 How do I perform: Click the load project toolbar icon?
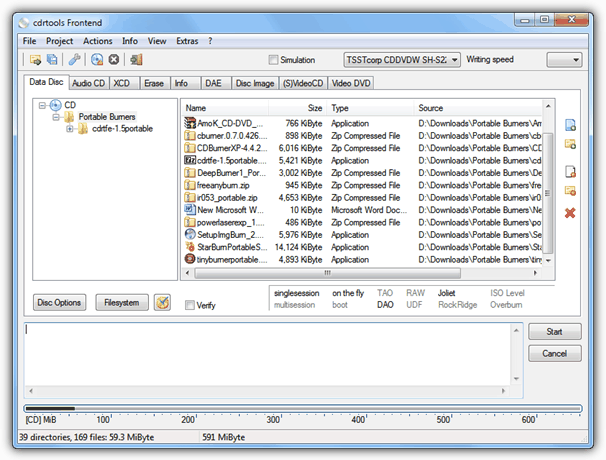(x=35, y=60)
